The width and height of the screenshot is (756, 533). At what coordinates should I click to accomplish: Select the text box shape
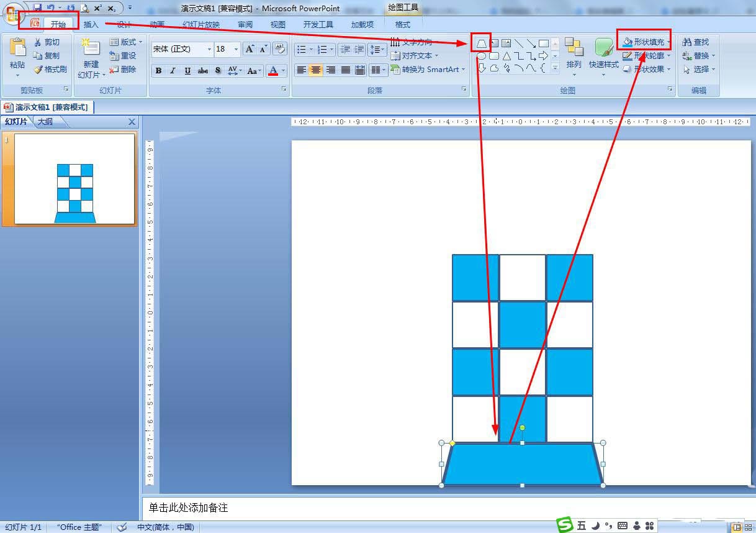tap(494, 43)
